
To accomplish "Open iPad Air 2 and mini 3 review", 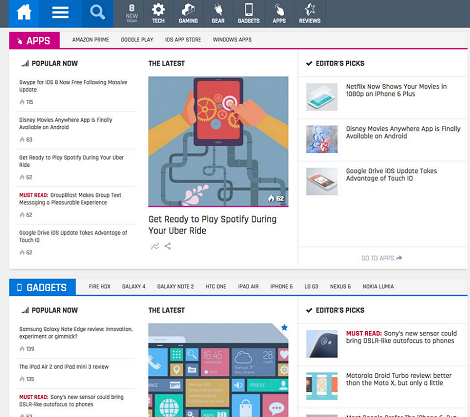I will click(64, 367).
